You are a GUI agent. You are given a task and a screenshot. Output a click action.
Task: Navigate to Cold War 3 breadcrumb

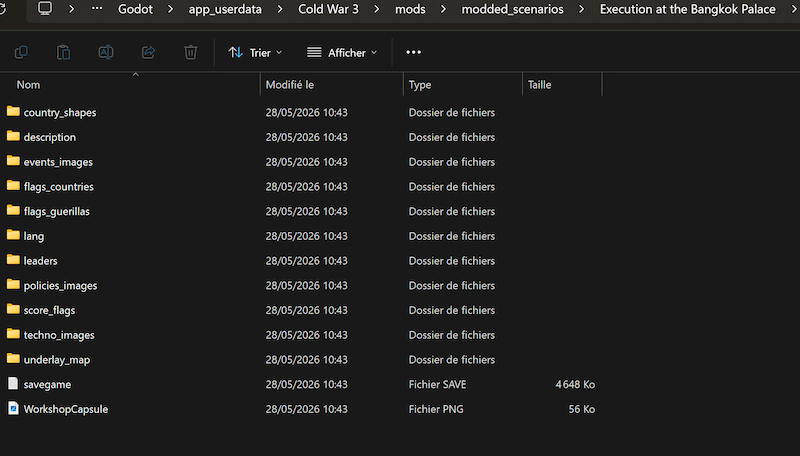tap(328, 9)
